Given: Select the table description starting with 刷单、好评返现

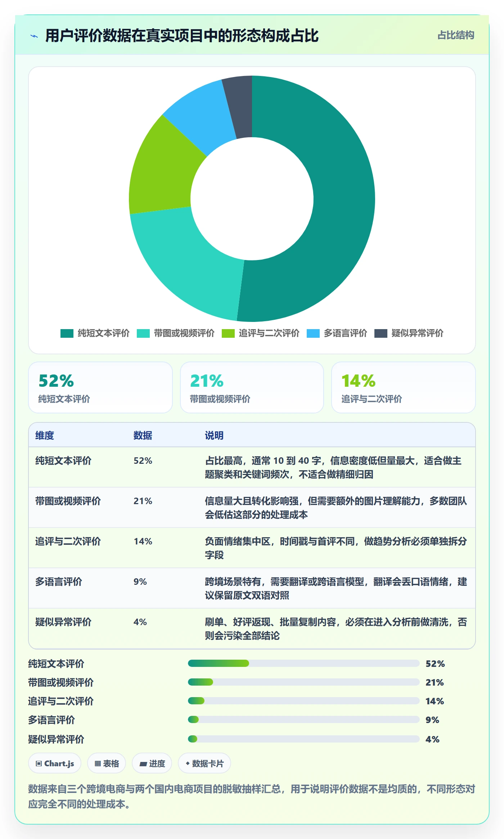Looking at the screenshot, I should click(336, 629).
